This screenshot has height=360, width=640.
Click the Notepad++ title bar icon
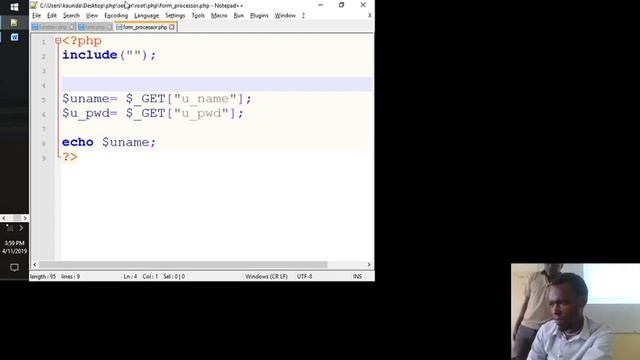pos(34,5)
